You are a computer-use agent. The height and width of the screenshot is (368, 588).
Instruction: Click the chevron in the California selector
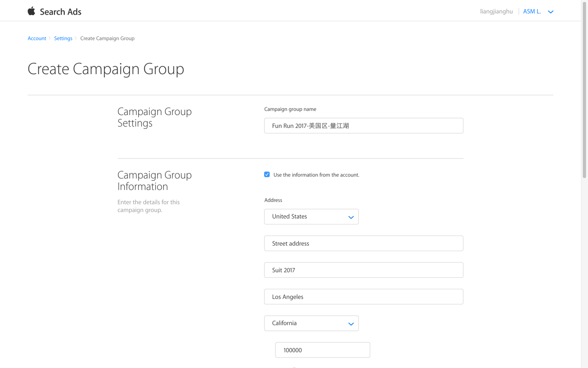pyautogui.click(x=351, y=324)
